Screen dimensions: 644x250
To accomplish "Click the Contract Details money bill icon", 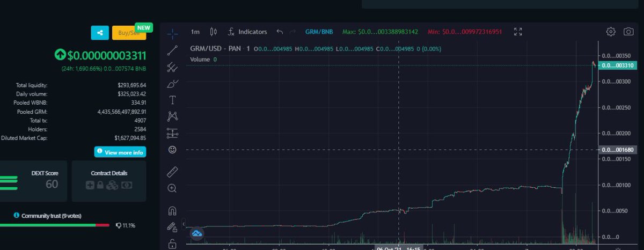I will (x=127, y=185).
